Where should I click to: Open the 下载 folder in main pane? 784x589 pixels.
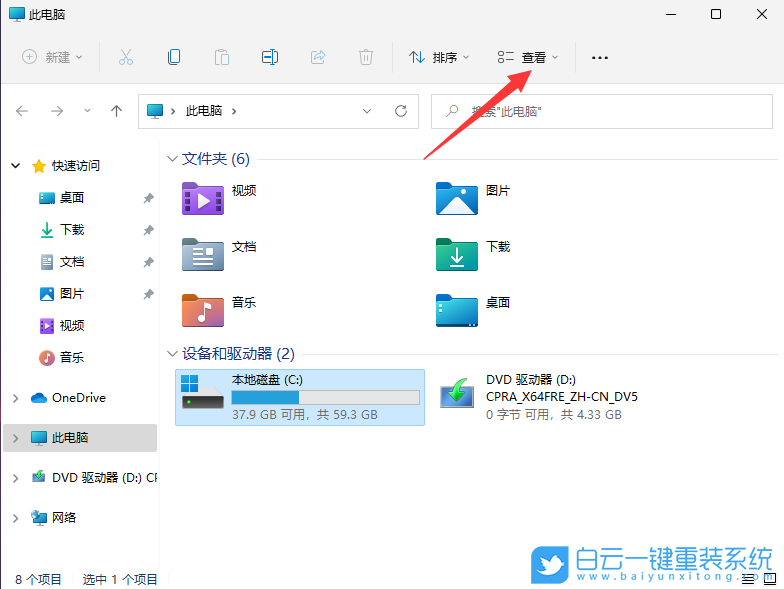[456, 254]
